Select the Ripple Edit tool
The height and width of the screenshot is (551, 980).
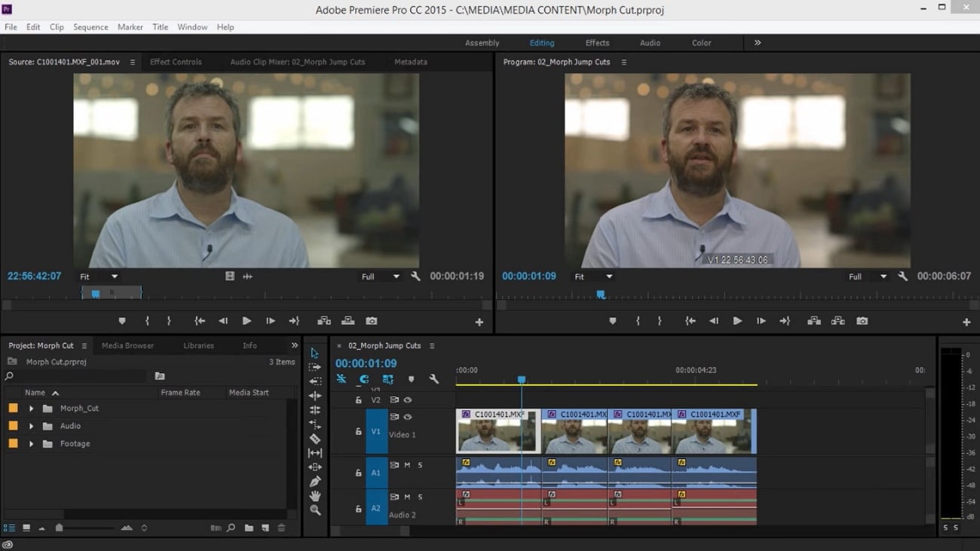pyautogui.click(x=315, y=396)
